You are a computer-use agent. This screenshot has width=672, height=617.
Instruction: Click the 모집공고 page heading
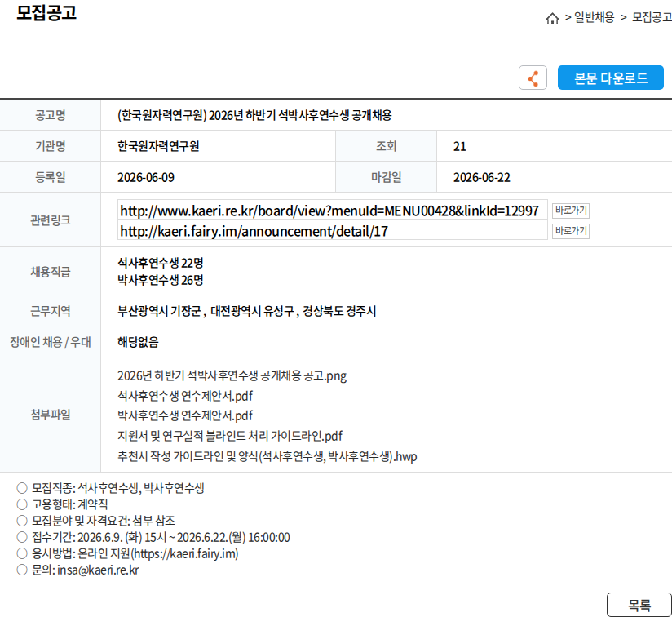(x=46, y=12)
